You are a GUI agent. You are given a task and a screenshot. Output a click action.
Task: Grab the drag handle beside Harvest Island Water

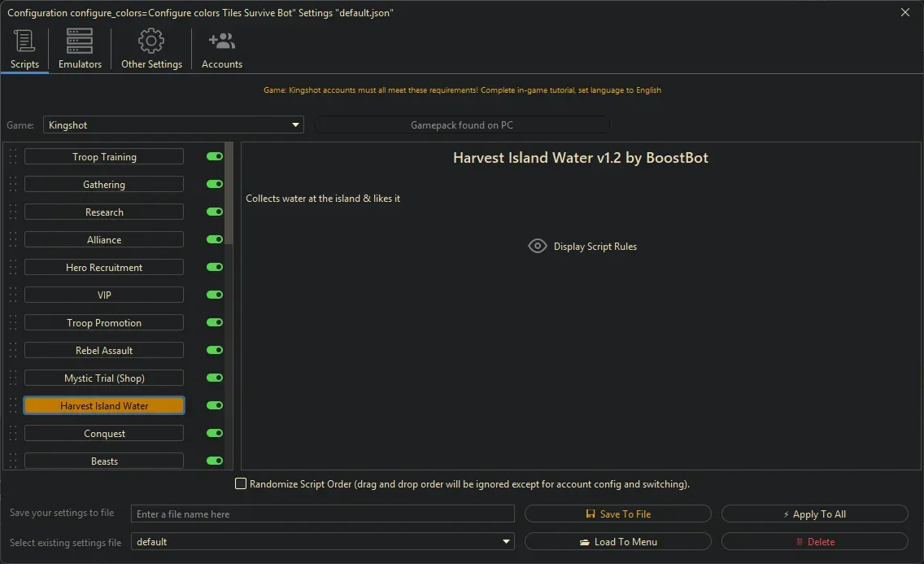pyautogui.click(x=13, y=405)
